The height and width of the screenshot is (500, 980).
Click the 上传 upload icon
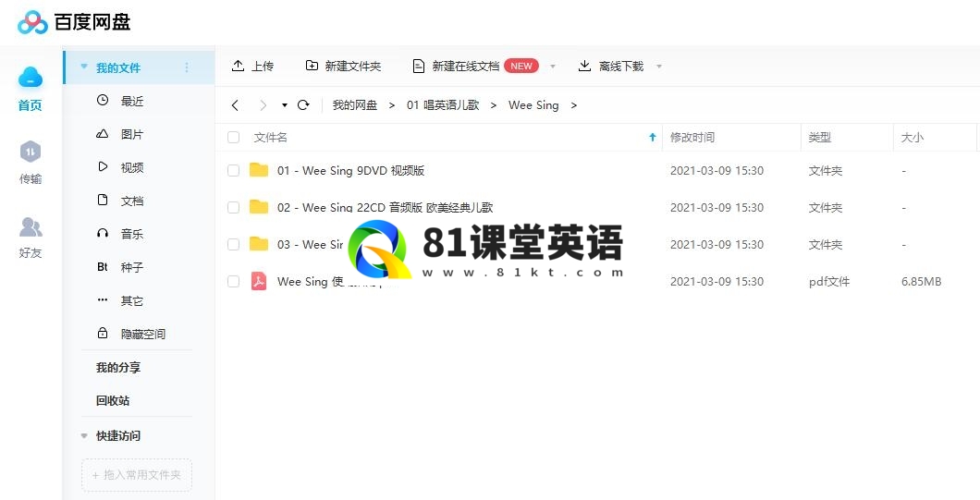point(238,66)
